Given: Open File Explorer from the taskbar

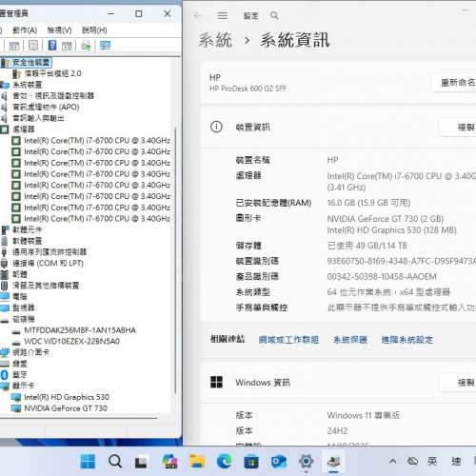Looking at the screenshot, I should tap(197, 461).
